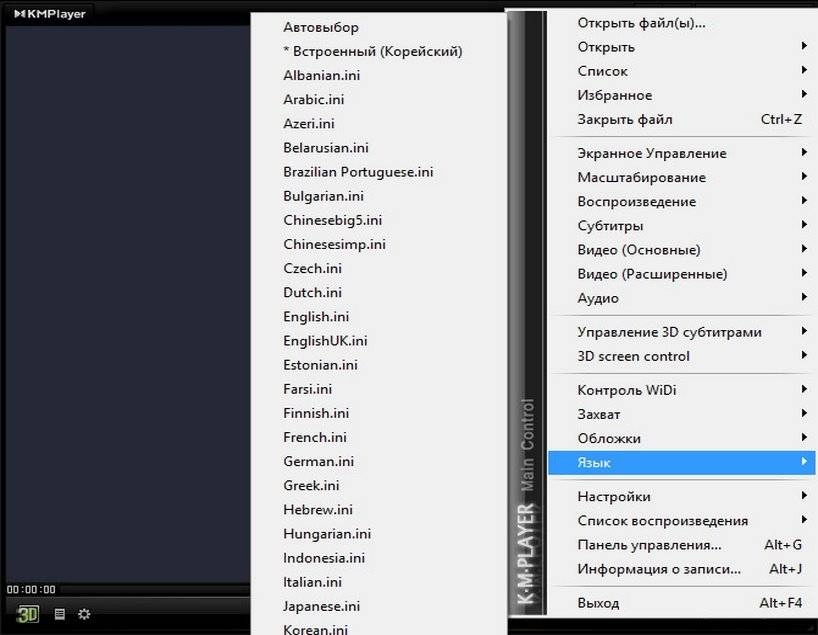Select Hungarian.ini language file
The height and width of the screenshot is (635, 818).
(x=379, y=534)
